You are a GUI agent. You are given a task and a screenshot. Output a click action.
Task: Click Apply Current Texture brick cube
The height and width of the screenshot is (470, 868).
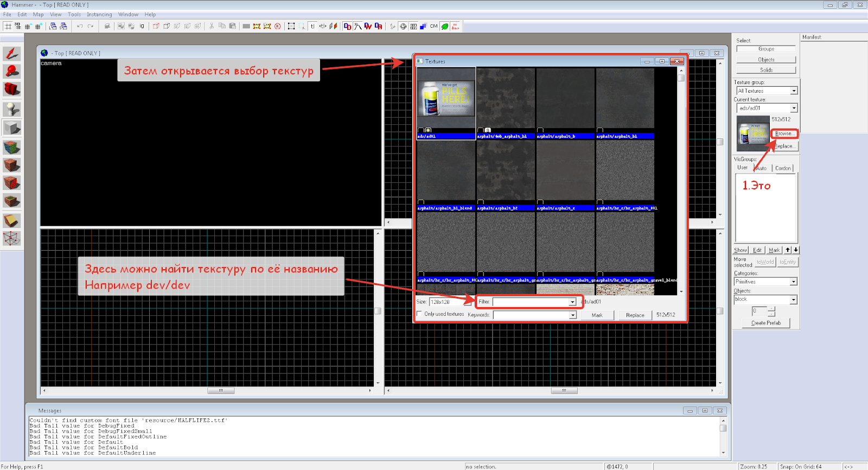12,165
